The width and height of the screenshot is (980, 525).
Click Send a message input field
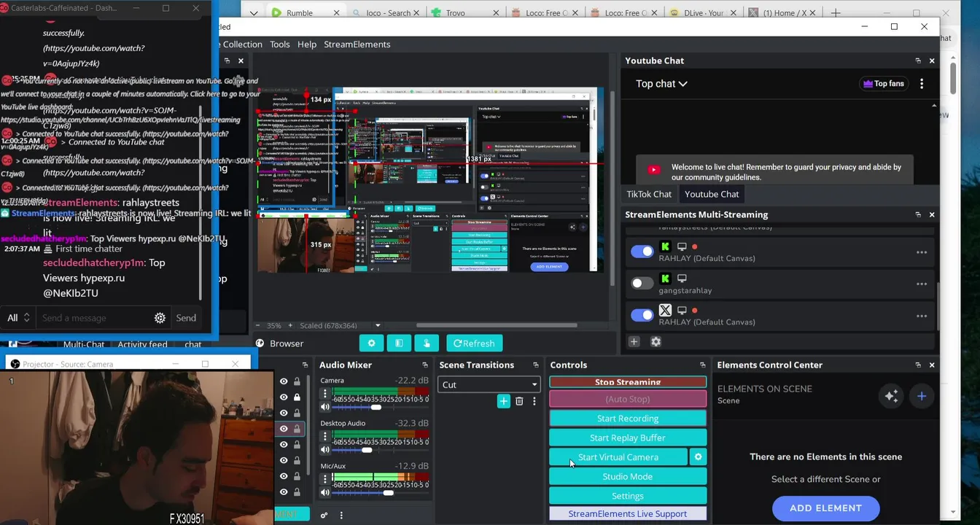(x=95, y=318)
